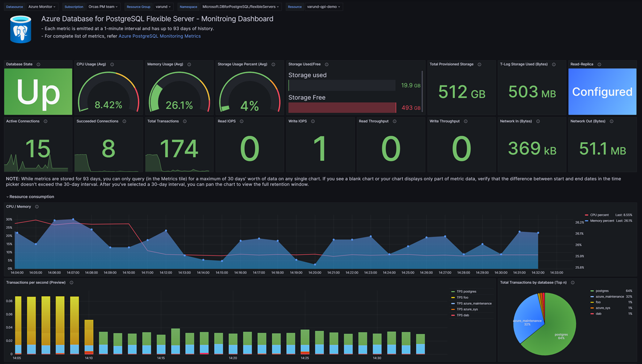
Task: Open the Azure Monitor datasource dropdown
Action: pyautogui.click(x=42, y=7)
